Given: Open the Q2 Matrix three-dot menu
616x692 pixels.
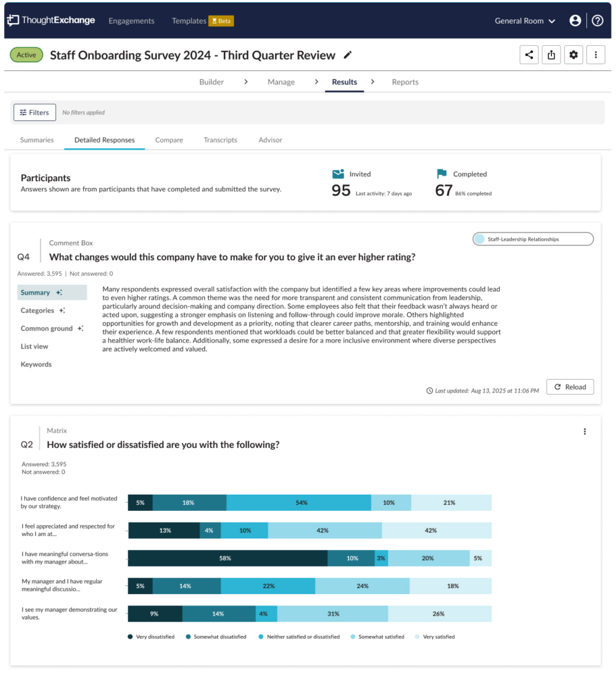Looking at the screenshot, I should pos(585,432).
